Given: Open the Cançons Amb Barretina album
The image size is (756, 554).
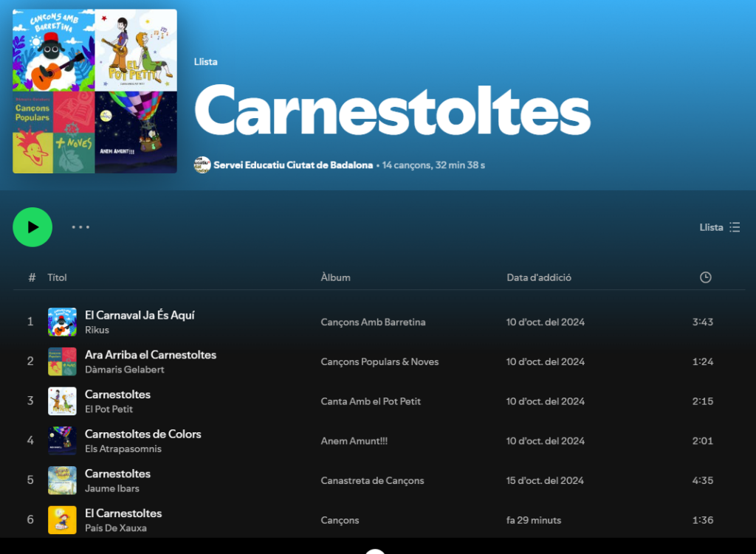Looking at the screenshot, I should [x=373, y=322].
